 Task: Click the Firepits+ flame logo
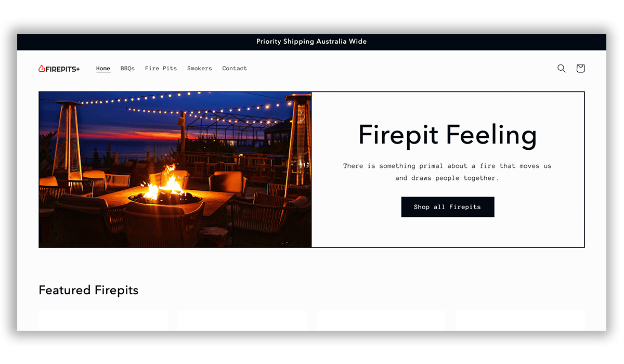tap(59, 69)
